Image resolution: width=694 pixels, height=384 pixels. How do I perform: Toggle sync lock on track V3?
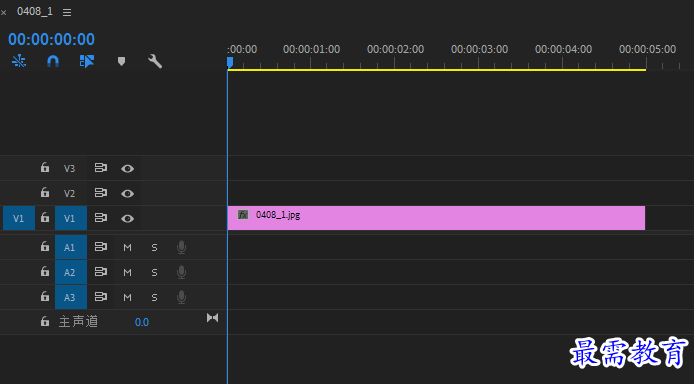pyautogui.click(x=101, y=168)
